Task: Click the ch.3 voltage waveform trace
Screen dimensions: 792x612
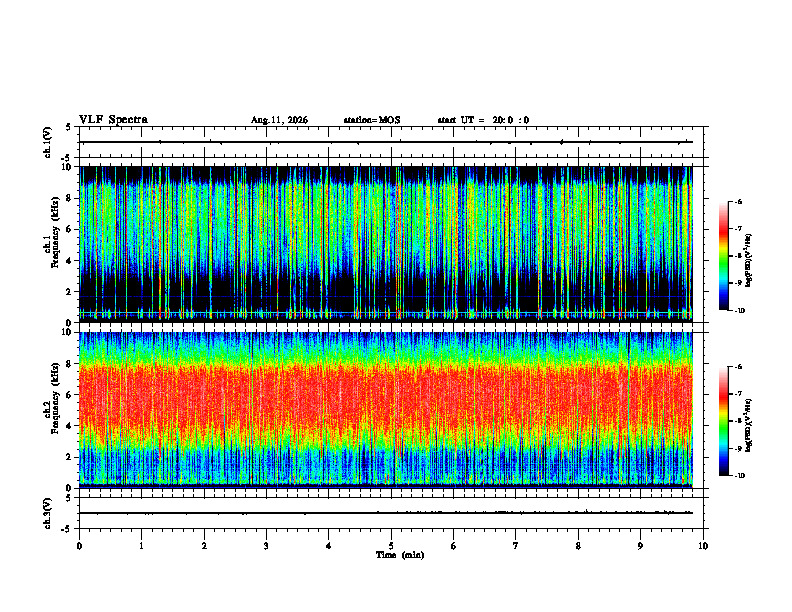Action: click(x=386, y=513)
